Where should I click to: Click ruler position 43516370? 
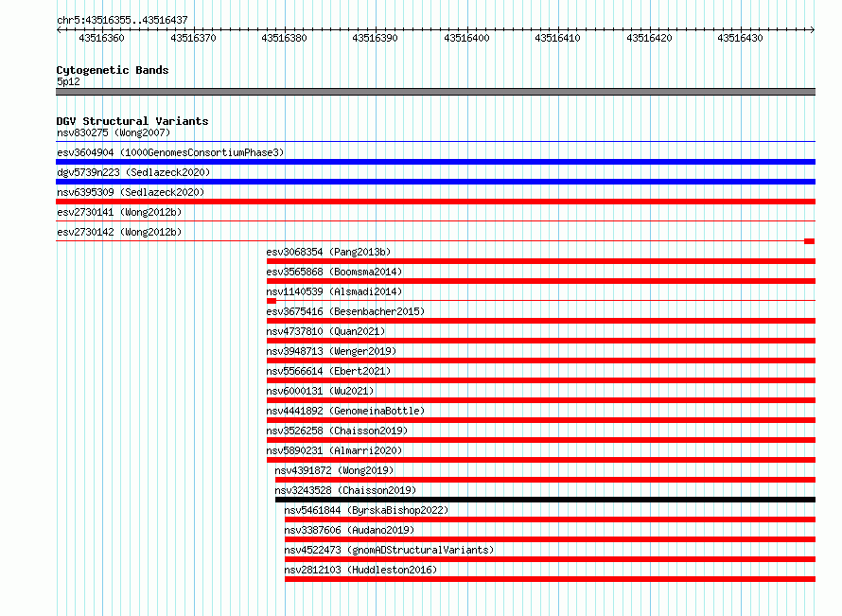point(193,38)
